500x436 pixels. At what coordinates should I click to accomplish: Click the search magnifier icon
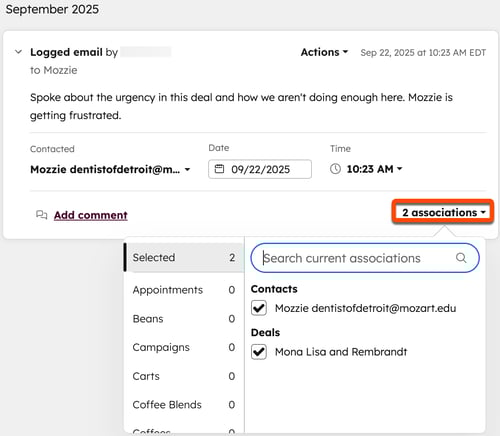461,258
